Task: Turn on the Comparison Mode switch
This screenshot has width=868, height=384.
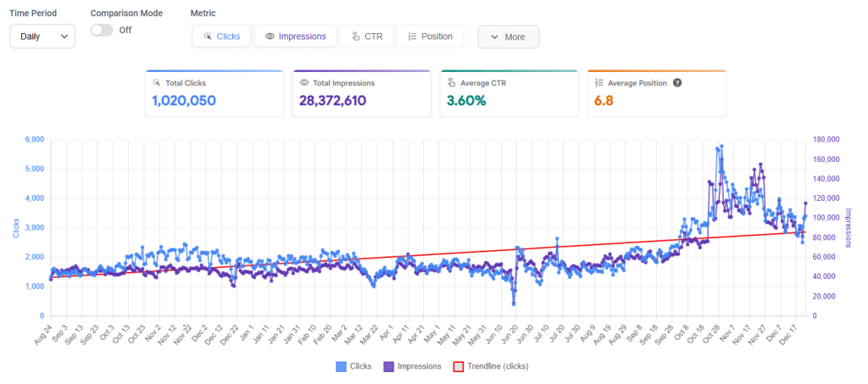Action: point(102,30)
